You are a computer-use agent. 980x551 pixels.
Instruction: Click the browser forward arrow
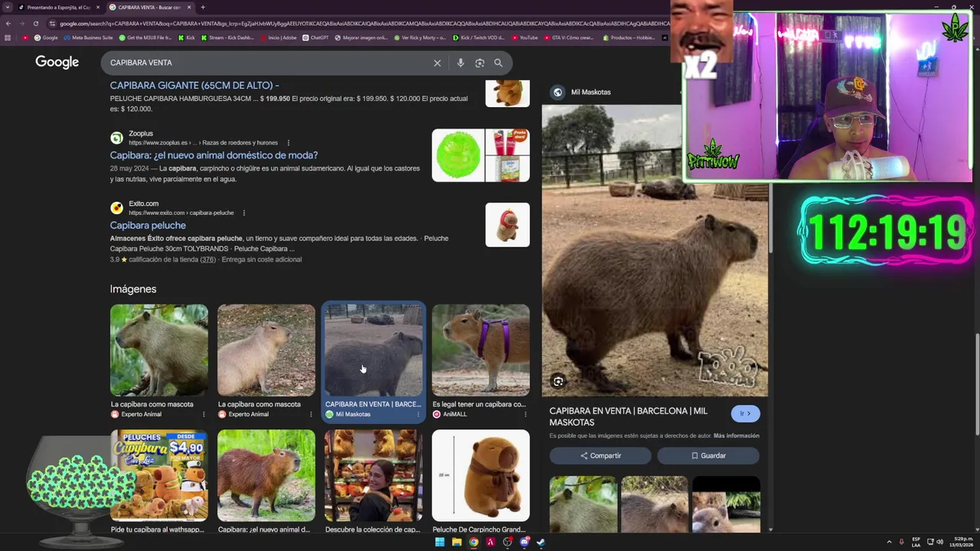[x=21, y=24]
